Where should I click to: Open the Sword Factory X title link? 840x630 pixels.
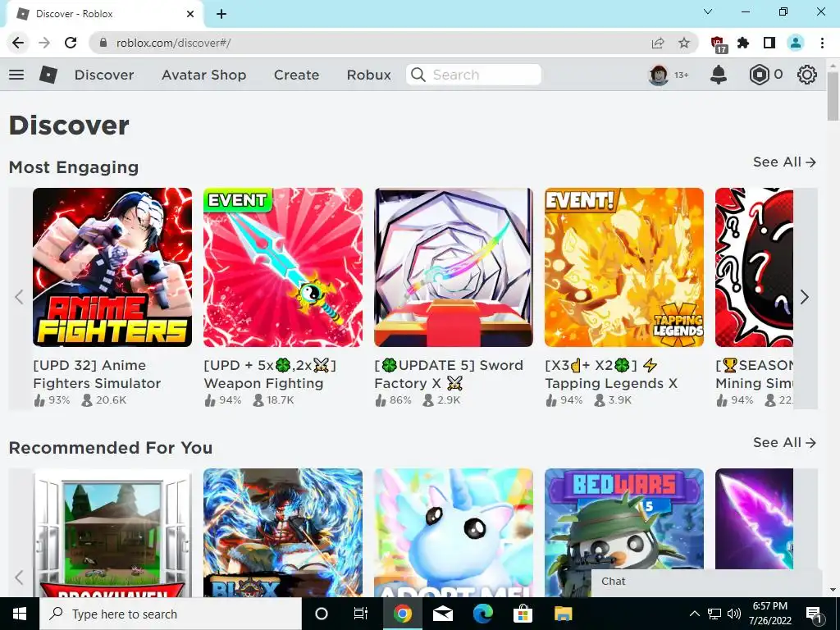[x=449, y=374]
